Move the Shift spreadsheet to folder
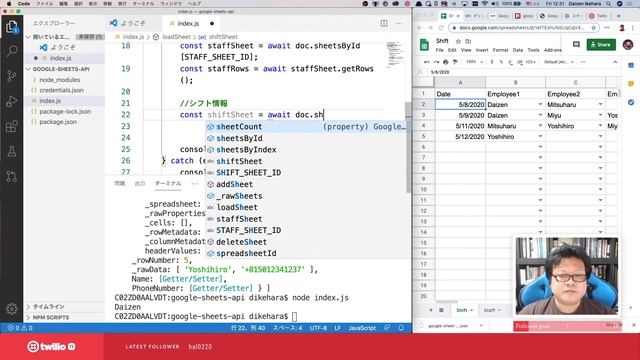This screenshot has width=640, height=360. click(x=468, y=41)
